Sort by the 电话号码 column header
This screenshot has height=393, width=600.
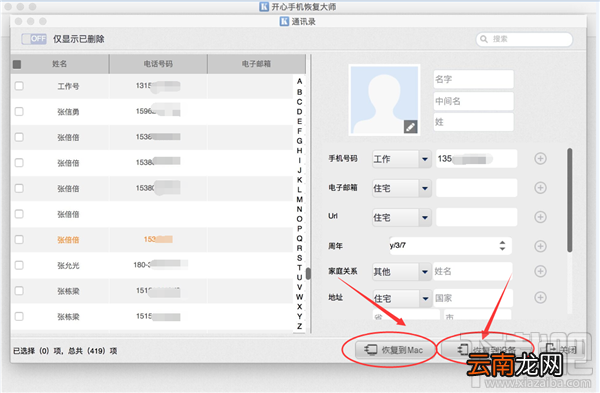click(x=158, y=64)
